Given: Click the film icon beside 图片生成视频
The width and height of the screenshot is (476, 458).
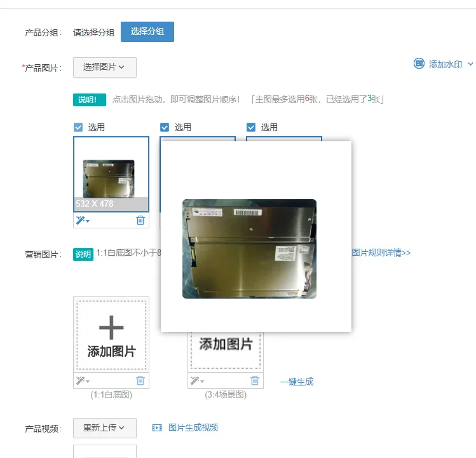Looking at the screenshot, I should [x=157, y=428].
